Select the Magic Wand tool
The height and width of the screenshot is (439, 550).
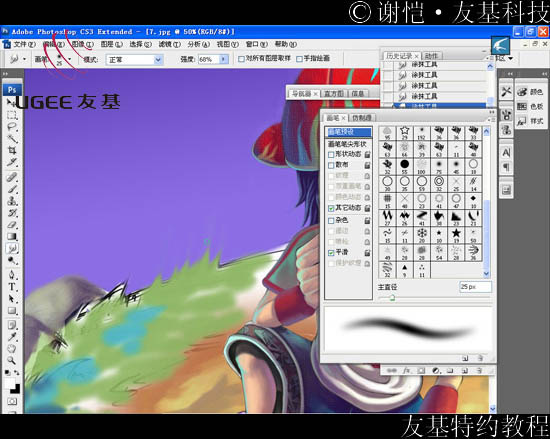tap(12, 139)
